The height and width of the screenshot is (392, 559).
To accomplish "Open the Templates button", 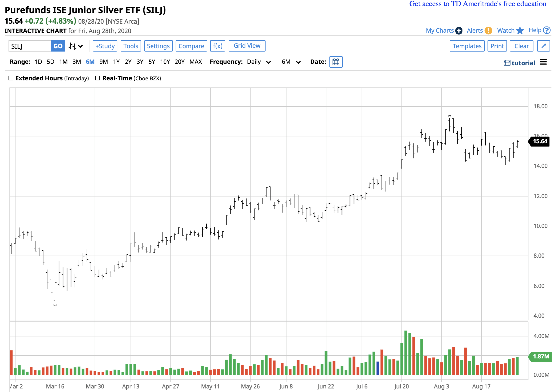I will [x=467, y=46].
